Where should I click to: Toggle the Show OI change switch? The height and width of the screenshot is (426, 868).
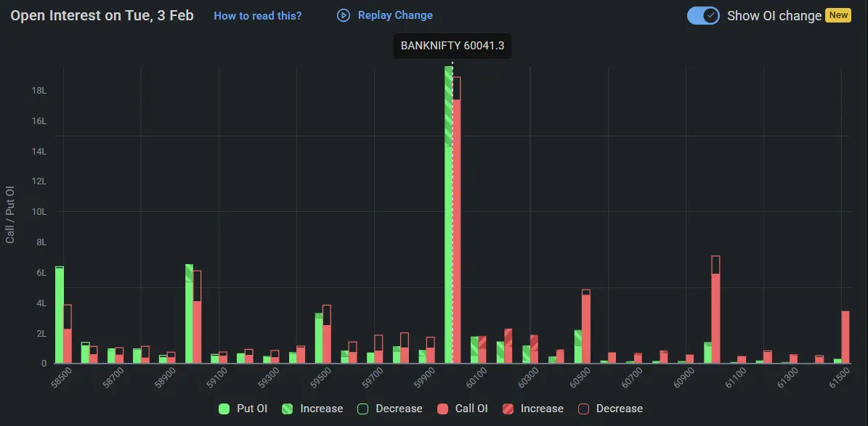coord(703,15)
